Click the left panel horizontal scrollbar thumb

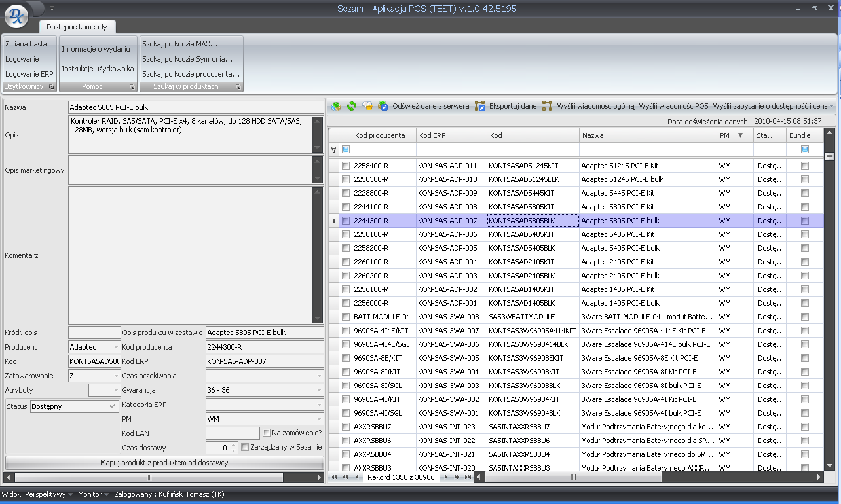click(x=149, y=477)
